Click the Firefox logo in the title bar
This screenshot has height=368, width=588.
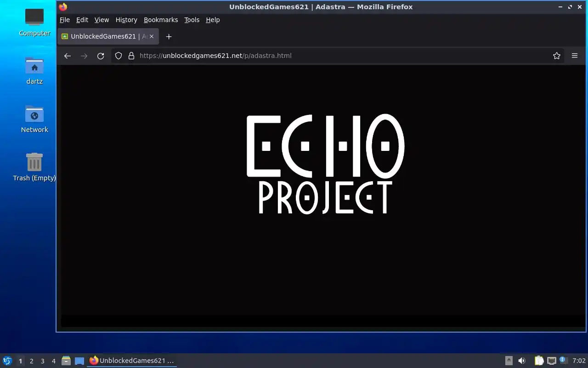[x=63, y=7]
